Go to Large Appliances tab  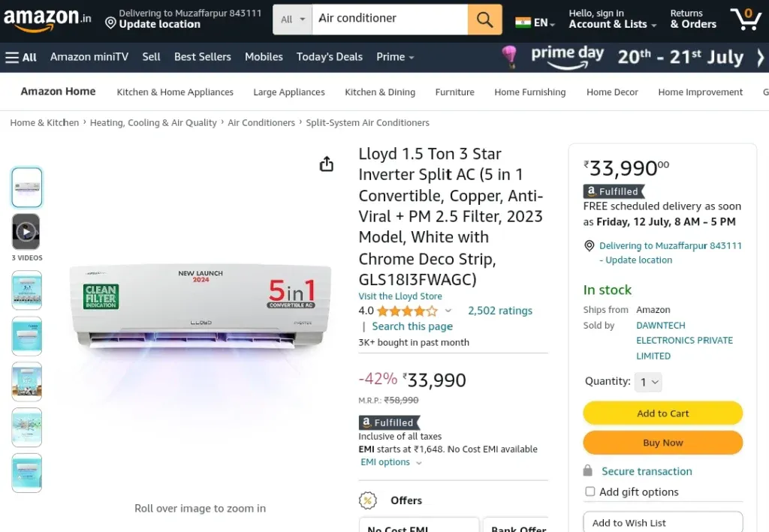(289, 92)
